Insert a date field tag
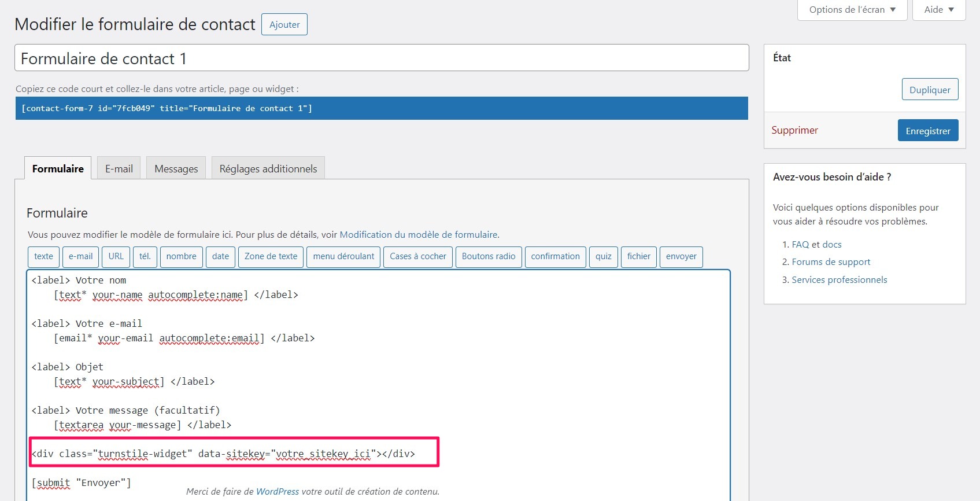 220,256
